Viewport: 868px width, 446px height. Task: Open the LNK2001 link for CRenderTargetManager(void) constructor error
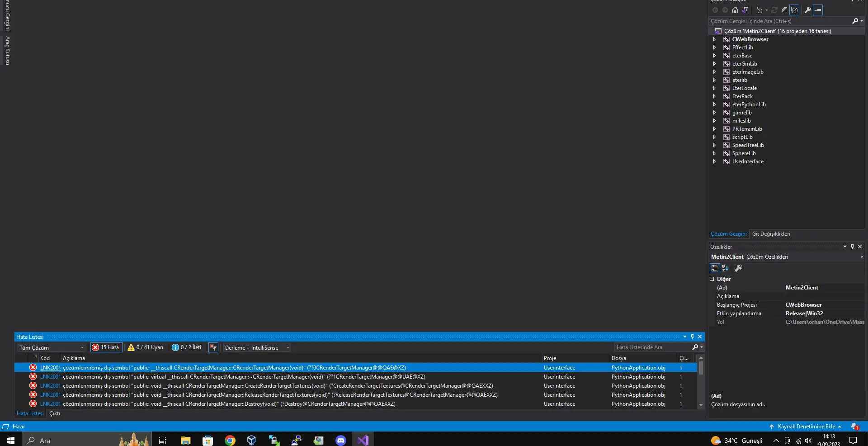click(50, 368)
